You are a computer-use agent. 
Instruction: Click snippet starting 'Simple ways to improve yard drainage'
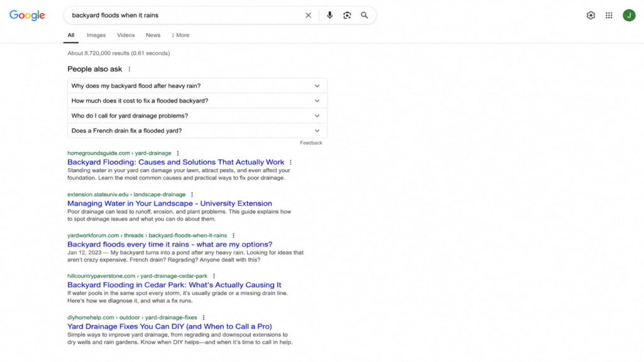click(180, 338)
